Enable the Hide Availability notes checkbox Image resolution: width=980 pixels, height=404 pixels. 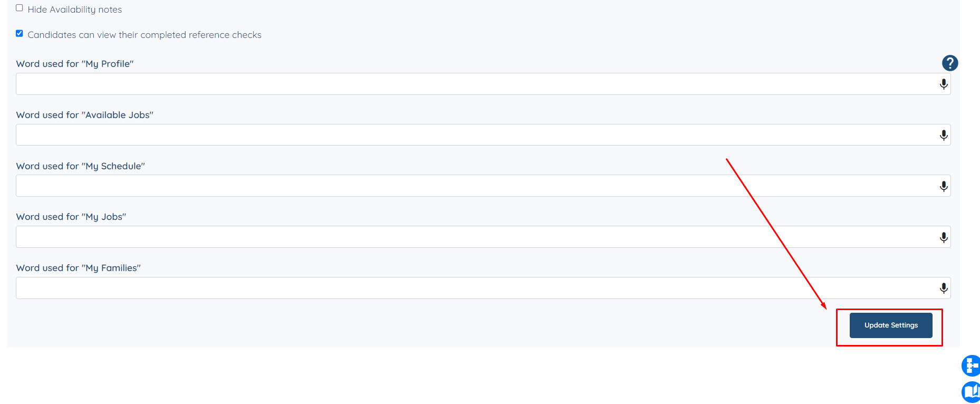20,8
